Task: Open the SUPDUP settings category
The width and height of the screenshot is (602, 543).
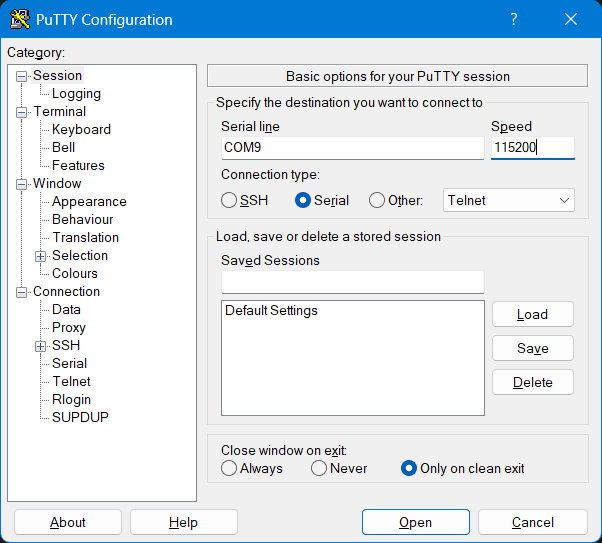Action: [x=80, y=417]
